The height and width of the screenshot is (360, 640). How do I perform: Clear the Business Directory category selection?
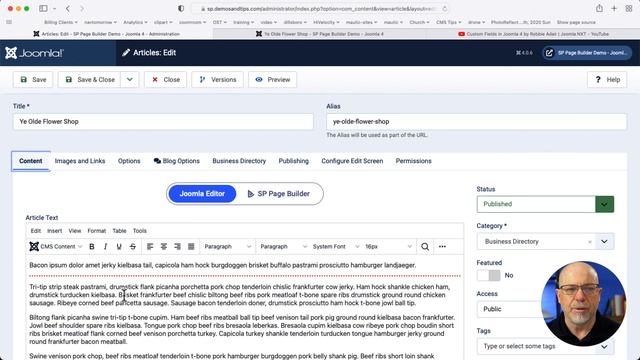(589, 242)
